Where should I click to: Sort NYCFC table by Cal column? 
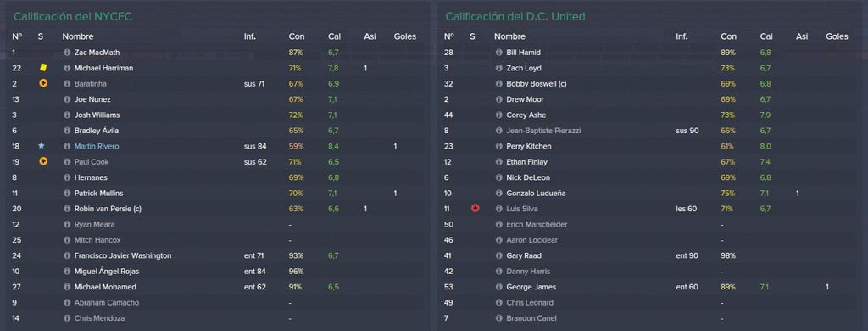334,36
